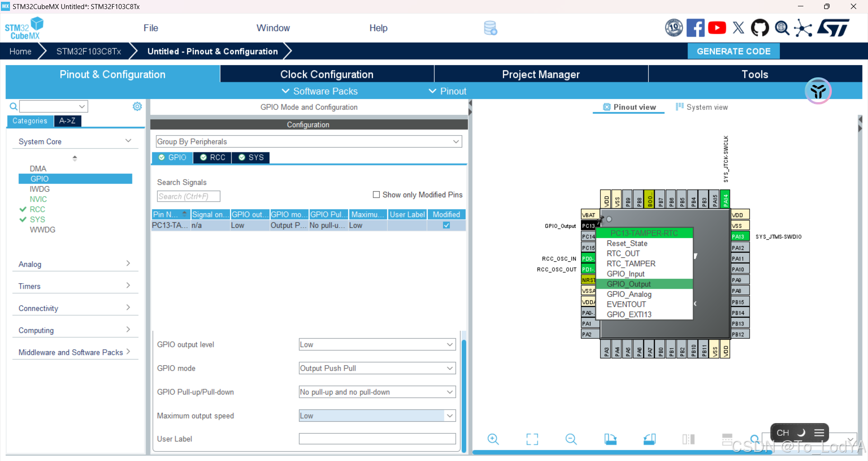This screenshot has height=461, width=868.
Task: Open the GitHub link icon
Action: [x=759, y=28]
